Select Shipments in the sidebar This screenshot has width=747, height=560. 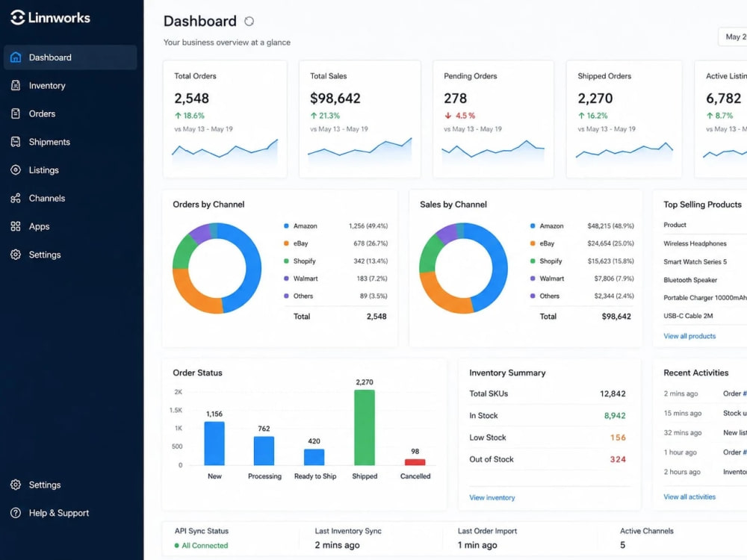70,141
